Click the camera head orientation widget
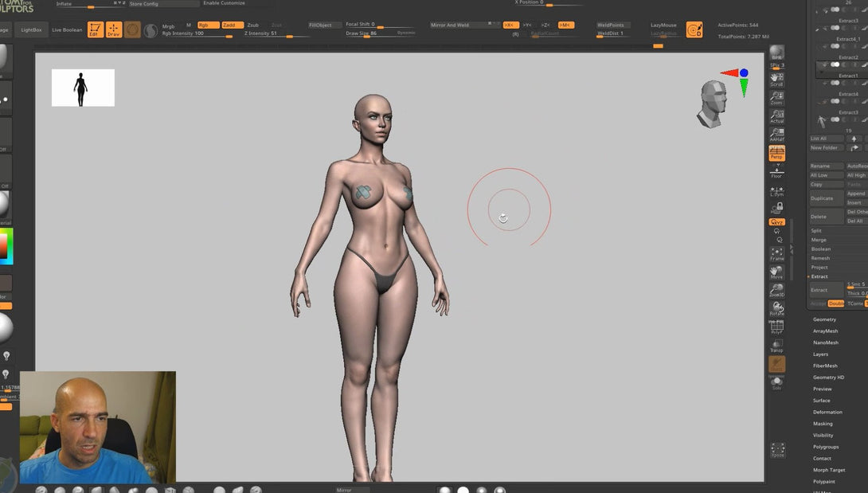 click(713, 104)
